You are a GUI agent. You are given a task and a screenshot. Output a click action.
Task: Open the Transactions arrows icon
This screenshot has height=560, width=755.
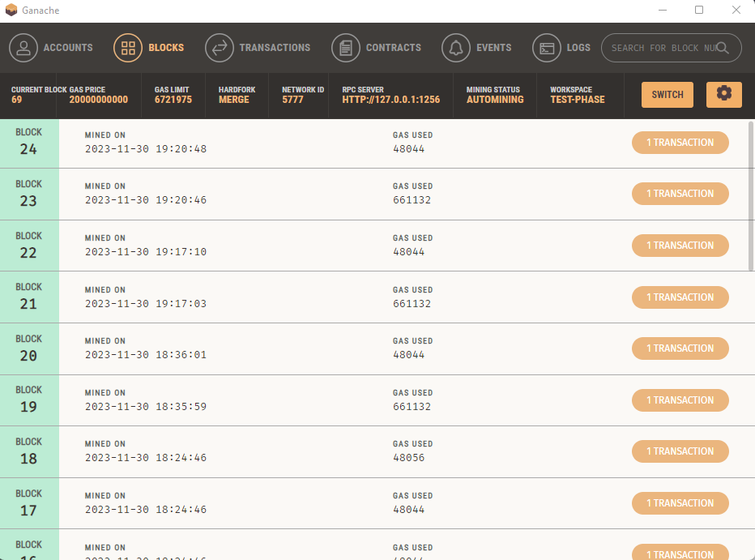tap(219, 48)
